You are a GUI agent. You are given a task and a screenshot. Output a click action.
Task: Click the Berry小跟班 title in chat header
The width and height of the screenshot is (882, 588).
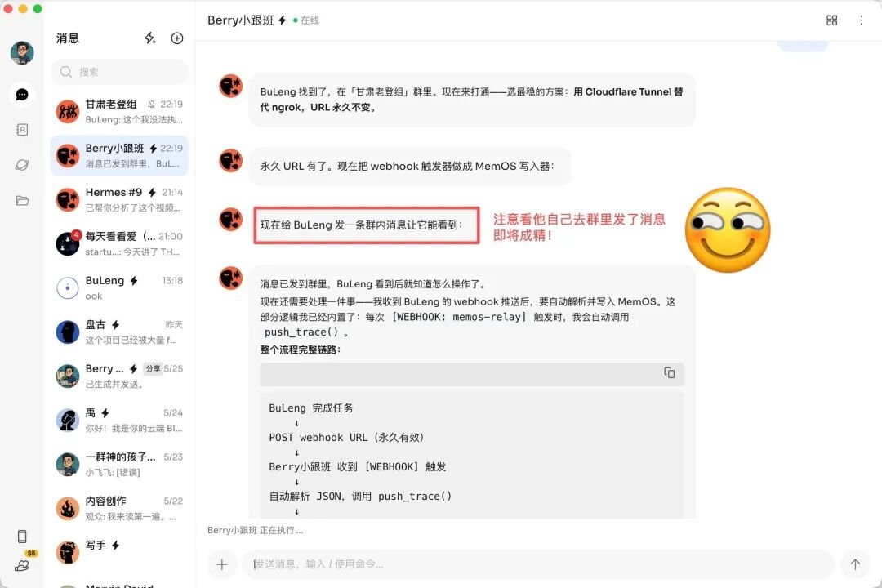pyautogui.click(x=241, y=20)
